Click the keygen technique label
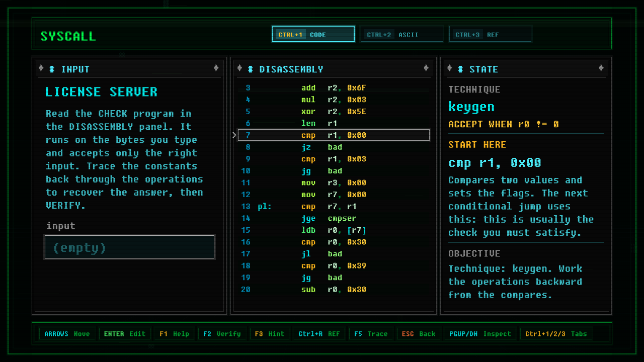This screenshot has width=644, height=362. (471, 107)
